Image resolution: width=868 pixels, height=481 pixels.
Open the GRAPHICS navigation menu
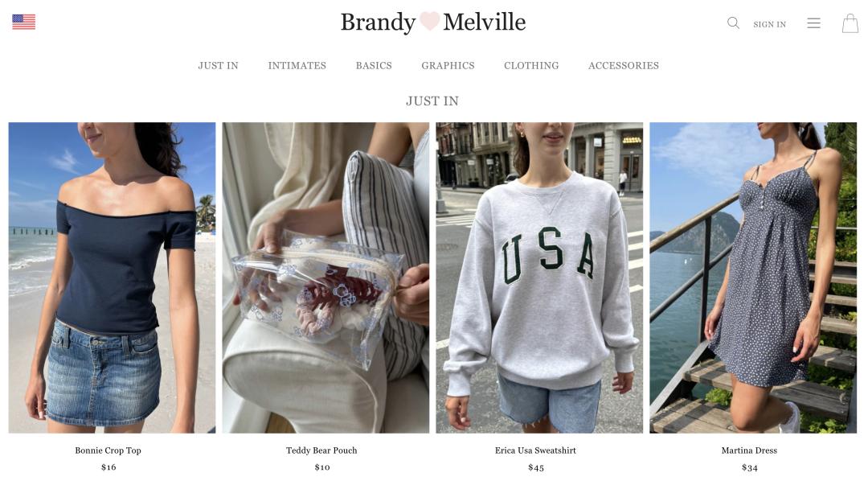click(x=448, y=65)
